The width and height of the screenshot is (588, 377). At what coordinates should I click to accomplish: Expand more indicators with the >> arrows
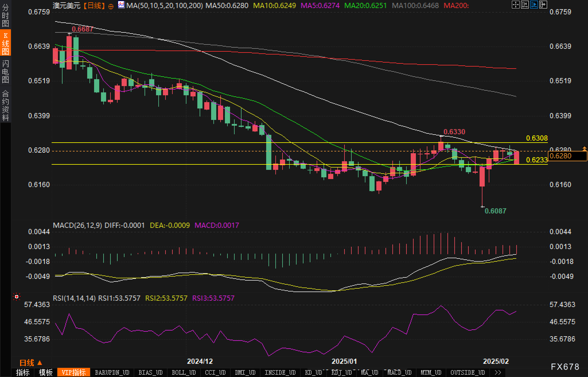click(498, 372)
